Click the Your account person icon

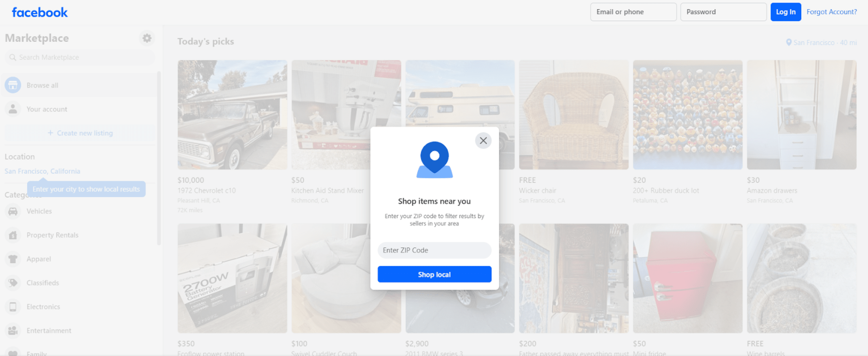pyautogui.click(x=13, y=109)
